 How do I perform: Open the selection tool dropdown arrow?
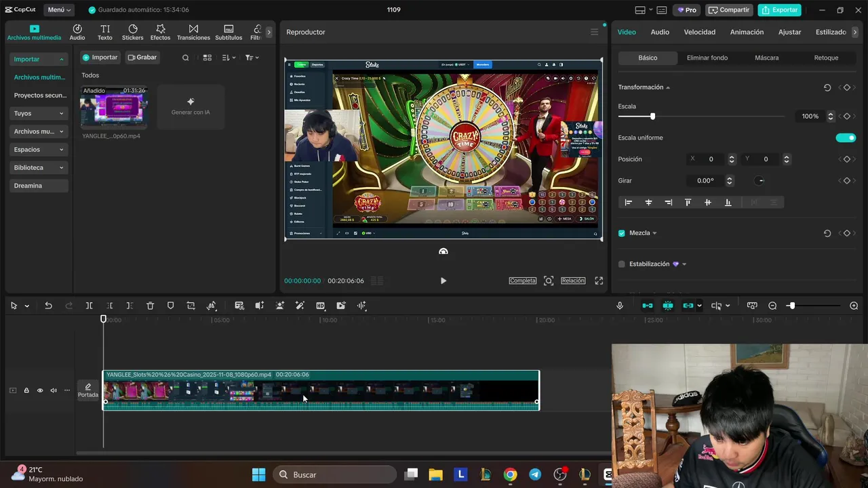tap(27, 306)
